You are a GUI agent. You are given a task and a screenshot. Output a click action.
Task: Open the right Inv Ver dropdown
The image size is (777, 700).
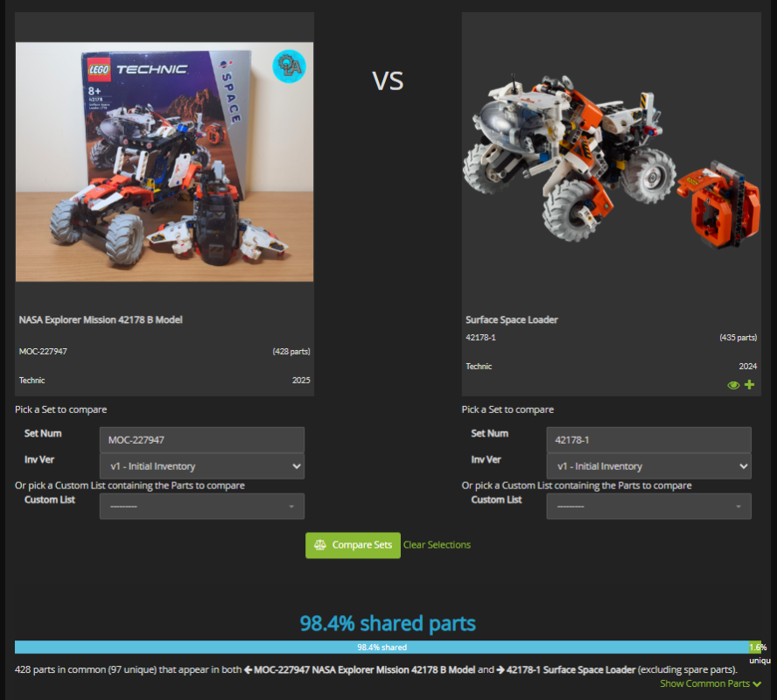[648, 466]
